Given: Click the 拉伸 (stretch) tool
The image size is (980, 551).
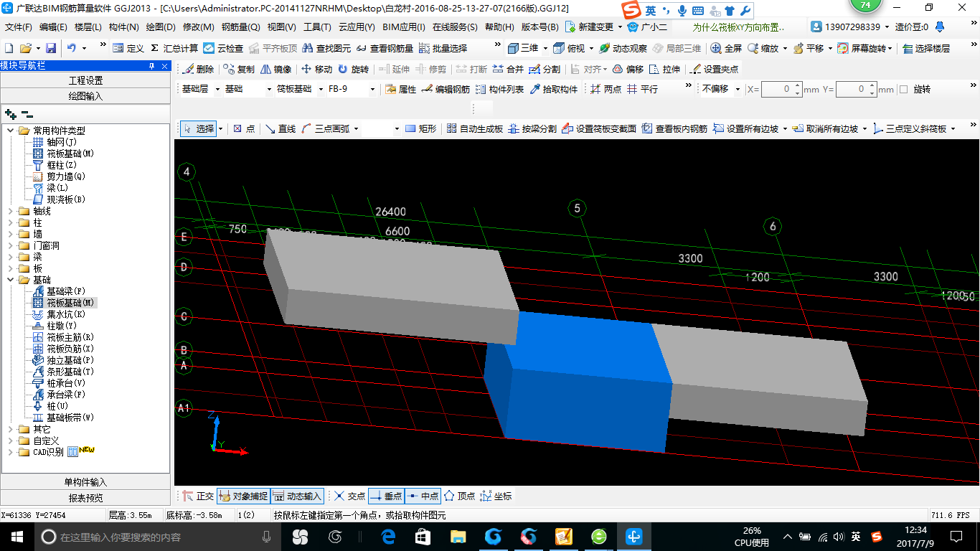Looking at the screenshot, I should click(x=664, y=70).
